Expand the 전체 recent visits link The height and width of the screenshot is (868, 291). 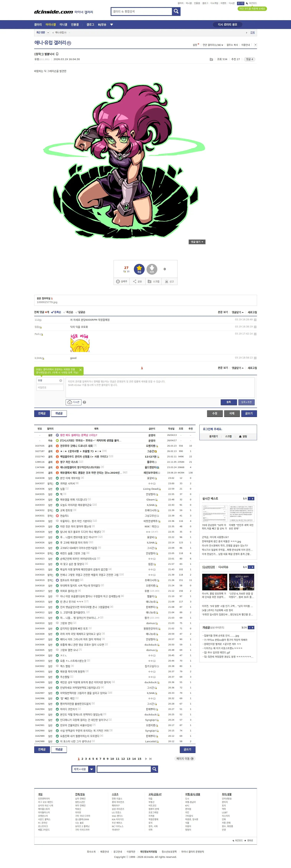click(x=253, y=33)
